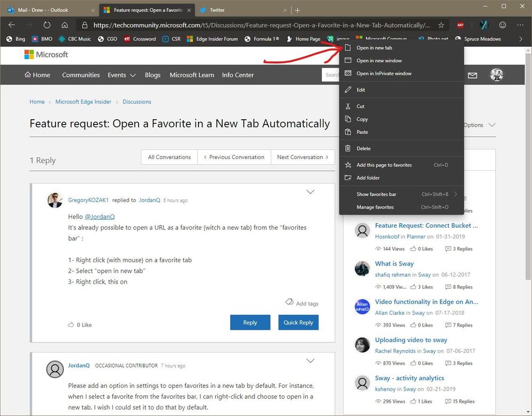532x416 pixels.
Task: Click Microsoft Edge Insider breadcrumb
Action: pyautogui.click(x=83, y=102)
